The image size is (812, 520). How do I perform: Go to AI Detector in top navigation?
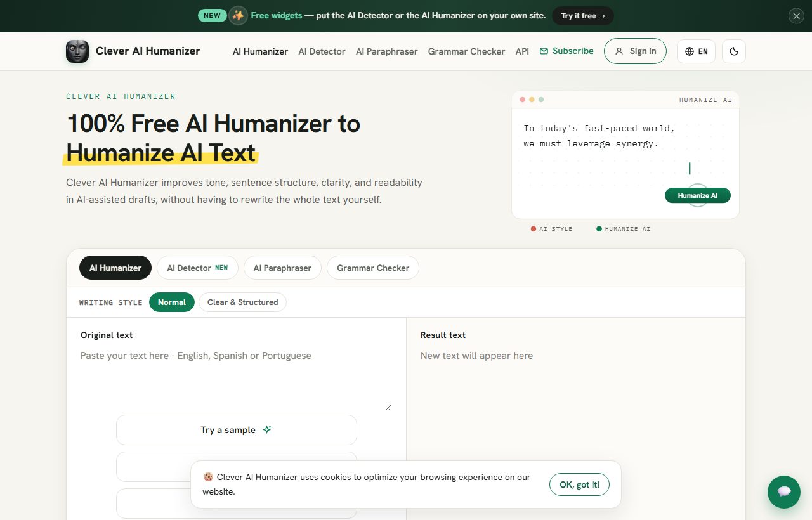click(x=322, y=51)
